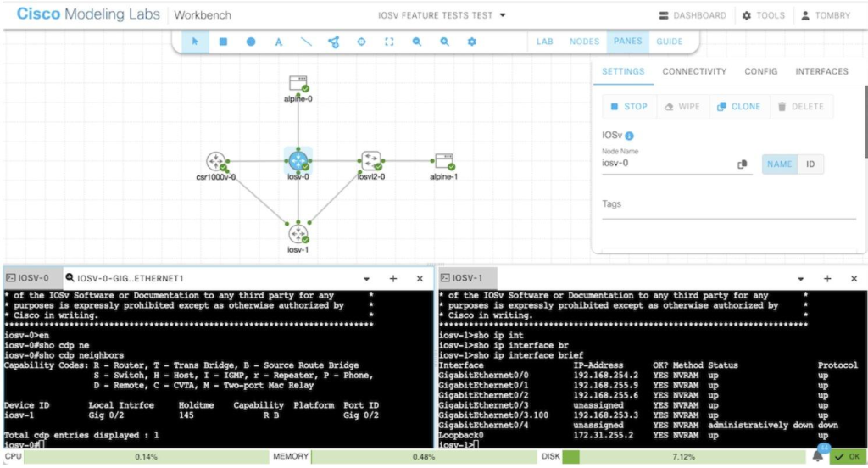Select the iosv-1 router node
This screenshot has width=868, height=468.
pyautogui.click(x=298, y=234)
